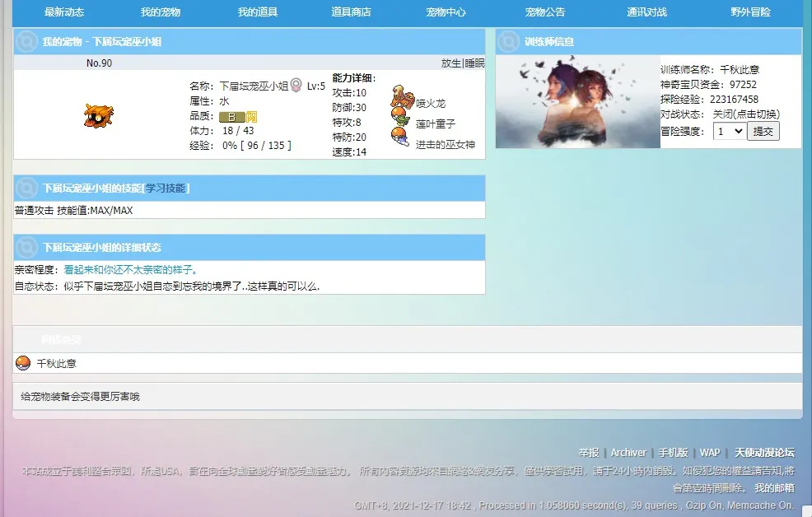Click 睡眠 to put the pet to sleep
Image resolution: width=812 pixels, height=517 pixels.
(x=474, y=63)
